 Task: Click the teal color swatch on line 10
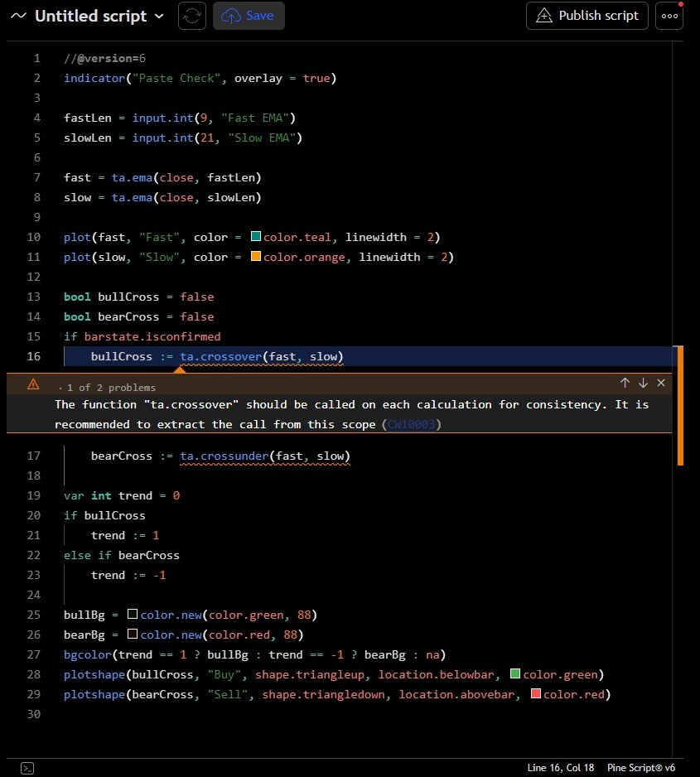click(256, 236)
